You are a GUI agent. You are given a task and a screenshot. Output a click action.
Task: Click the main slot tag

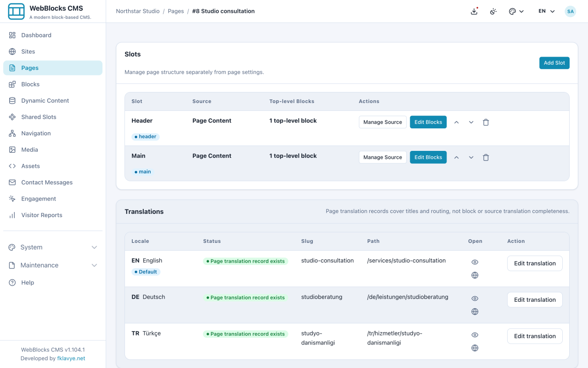tap(143, 172)
